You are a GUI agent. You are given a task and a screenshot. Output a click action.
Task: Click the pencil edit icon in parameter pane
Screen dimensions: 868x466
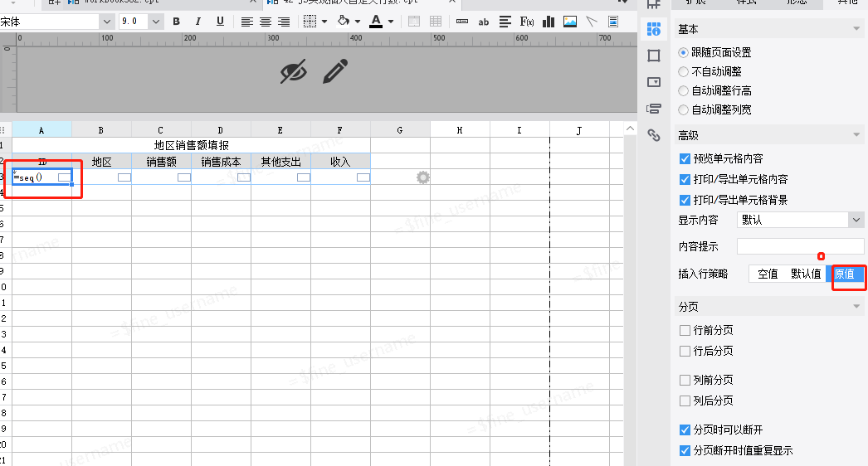point(335,70)
